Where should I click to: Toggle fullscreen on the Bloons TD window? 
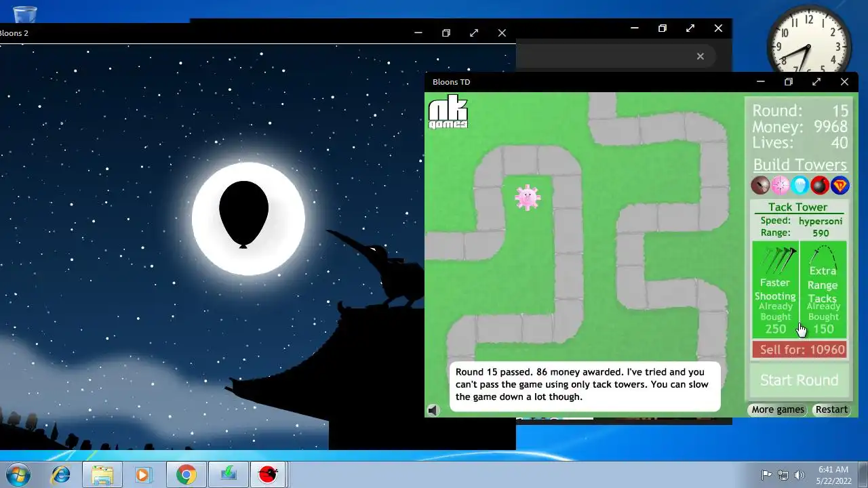point(816,81)
